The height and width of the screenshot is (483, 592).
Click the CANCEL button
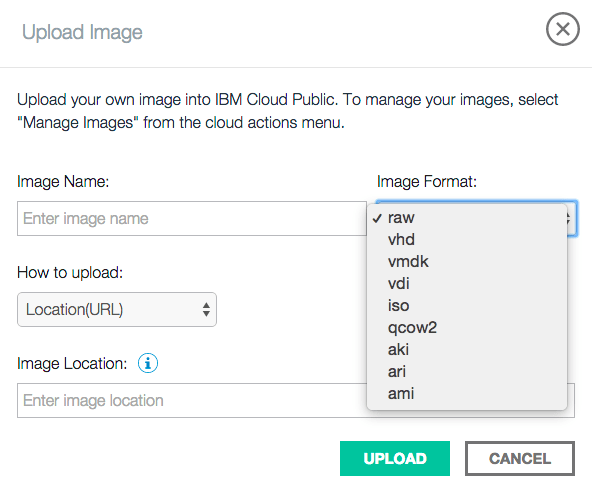(x=520, y=458)
